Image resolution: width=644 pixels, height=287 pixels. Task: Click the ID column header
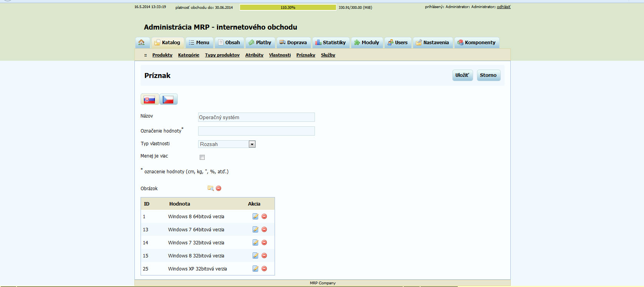(147, 204)
